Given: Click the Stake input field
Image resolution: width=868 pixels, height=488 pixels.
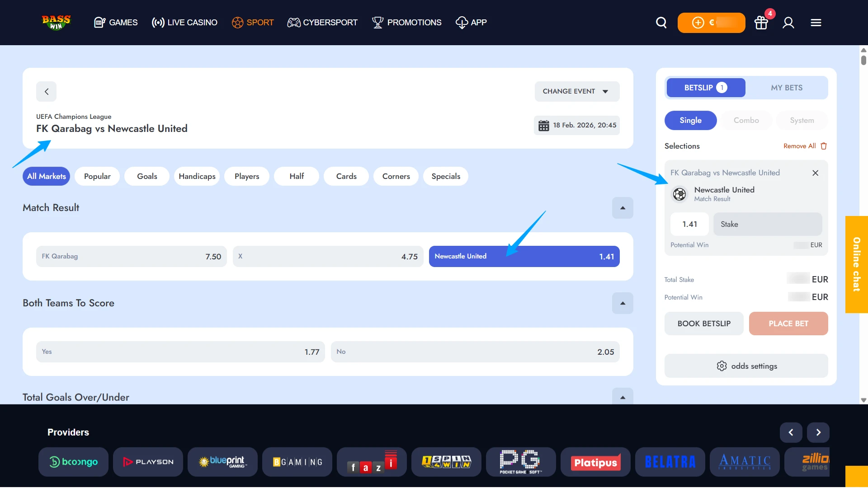Looking at the screenshot, I should [x=767, y=224].
